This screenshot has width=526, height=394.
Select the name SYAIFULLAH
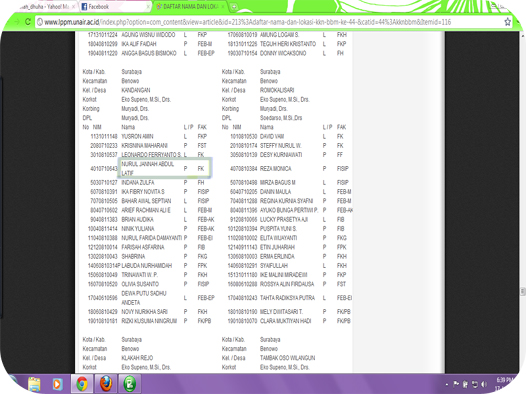click(x=274, y=266)
